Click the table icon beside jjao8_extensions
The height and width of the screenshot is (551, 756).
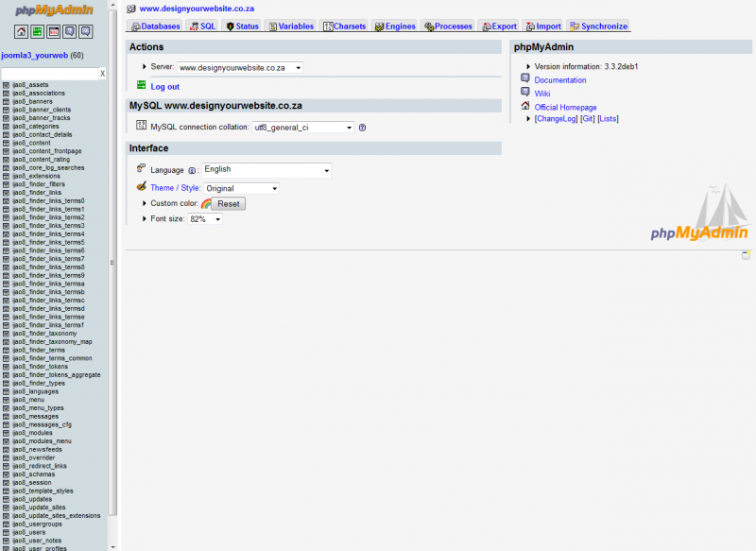point(7,176)
